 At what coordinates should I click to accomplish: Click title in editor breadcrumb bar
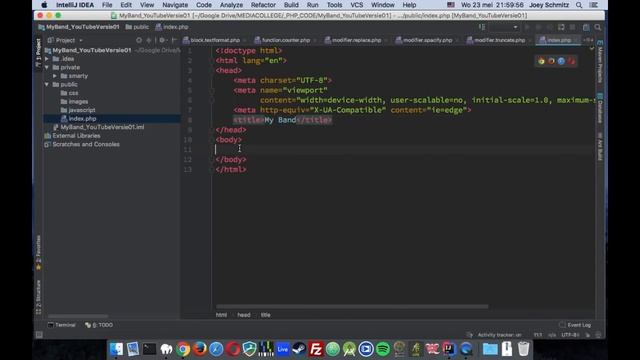tap(265, 315)
